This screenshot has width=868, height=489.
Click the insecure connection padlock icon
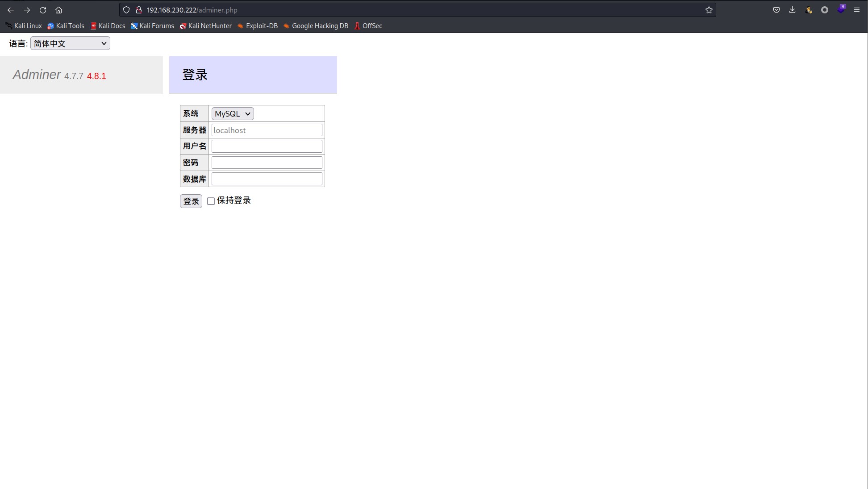139,10
